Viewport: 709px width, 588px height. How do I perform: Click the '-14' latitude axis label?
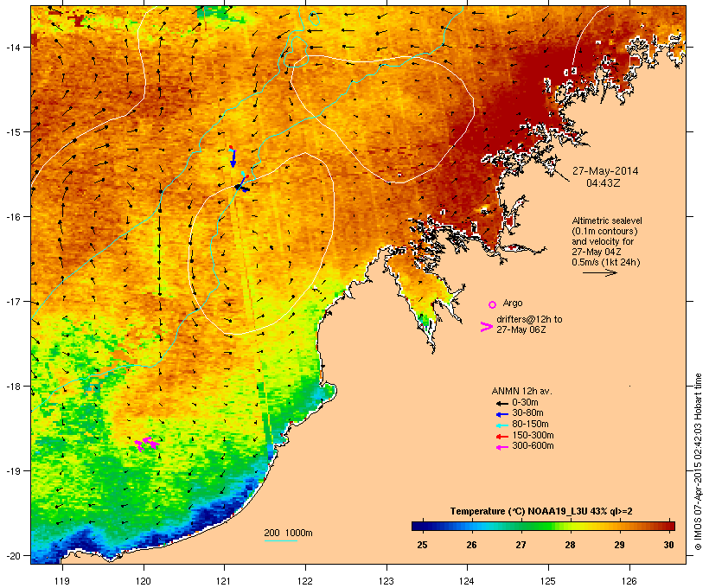click(12, 47)
